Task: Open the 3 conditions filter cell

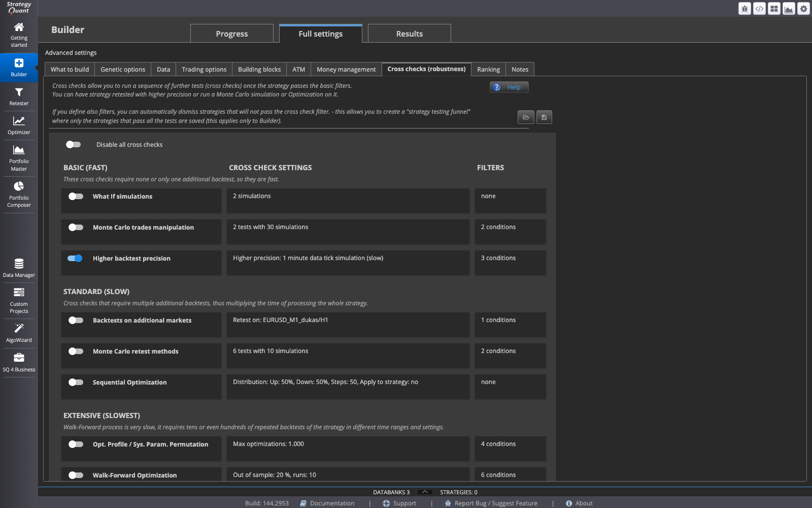Action: coord(511,263)
